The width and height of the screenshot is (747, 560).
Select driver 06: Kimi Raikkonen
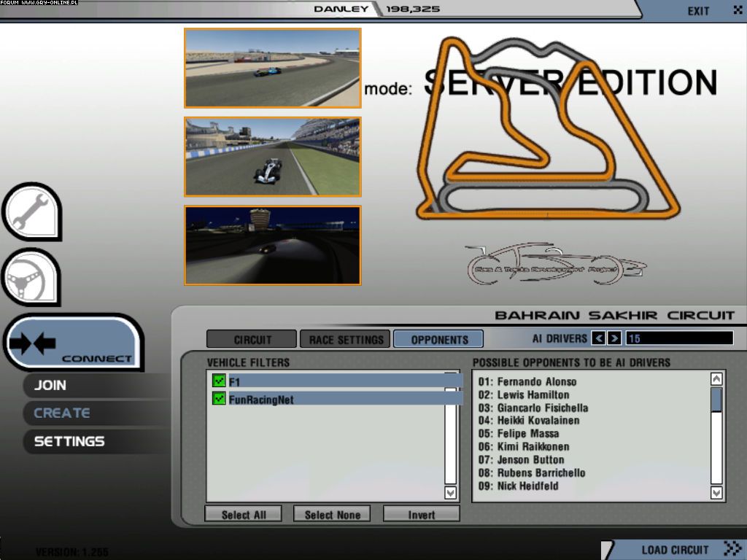[x=524, y=447]
